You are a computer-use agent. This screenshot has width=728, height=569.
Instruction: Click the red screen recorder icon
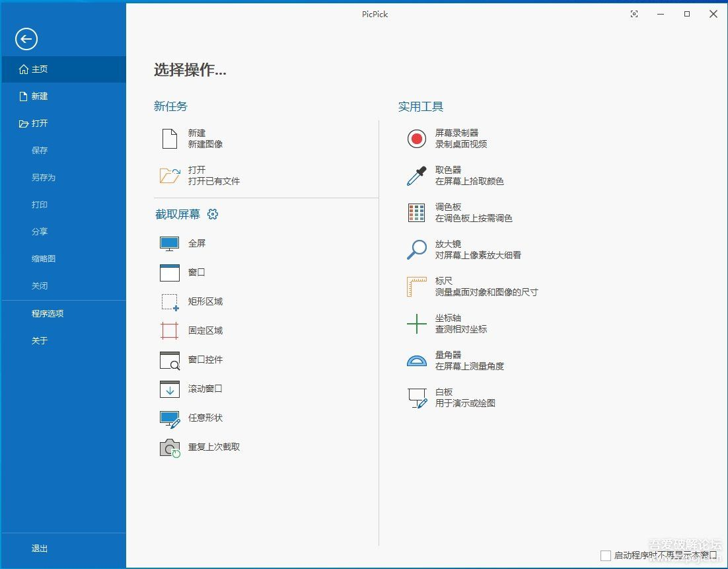point(416,138)
